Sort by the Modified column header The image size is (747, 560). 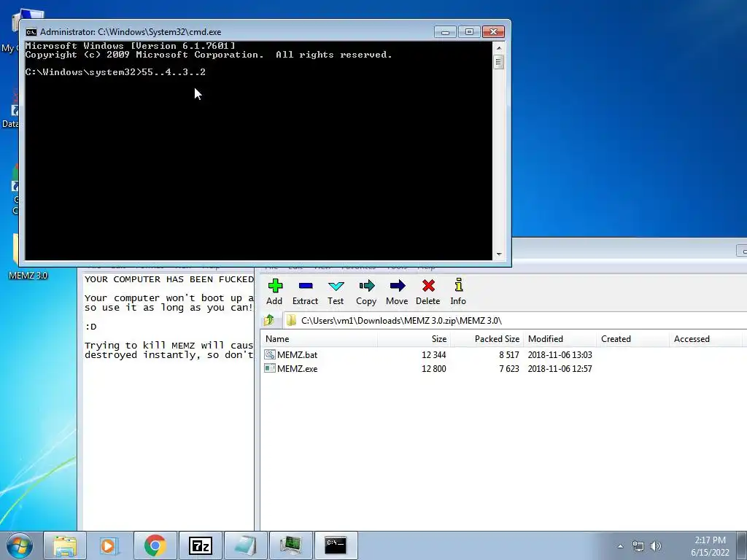coord(560,339)
